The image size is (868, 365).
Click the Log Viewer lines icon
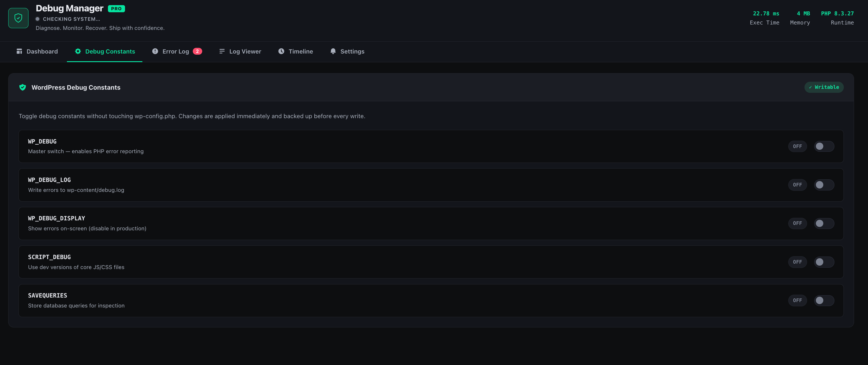click(x=222, y=51)
